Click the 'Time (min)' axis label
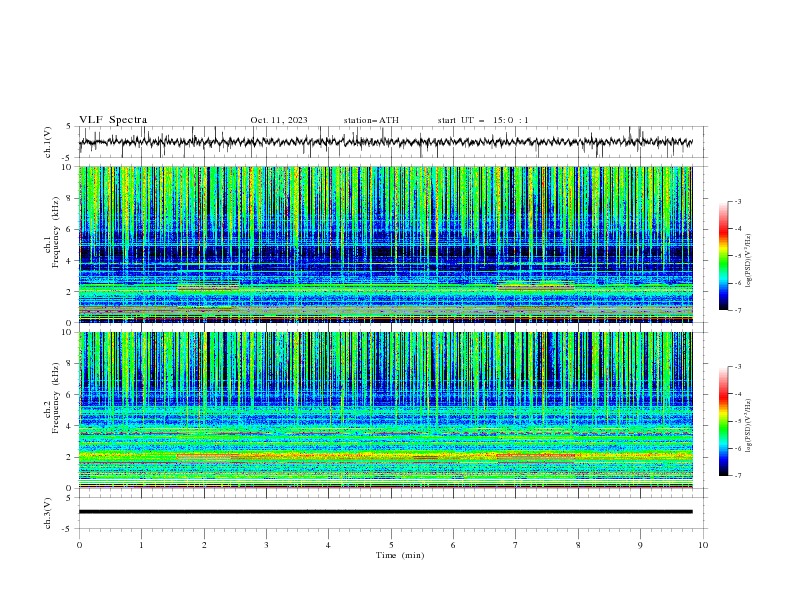This screenshot has height=612, width=792. 400,555
